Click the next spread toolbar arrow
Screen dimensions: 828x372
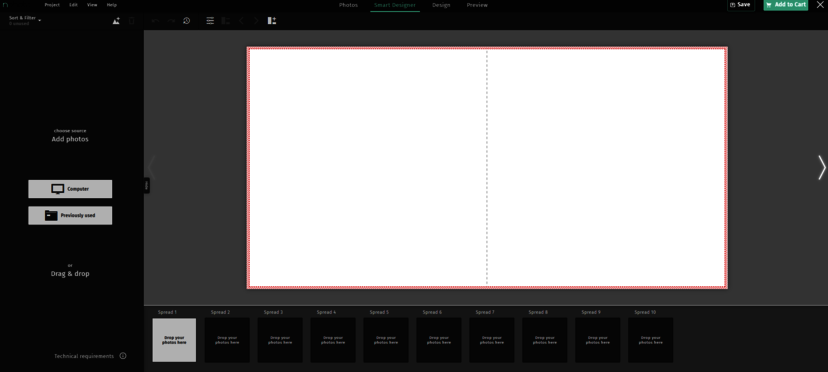[256, 21]
